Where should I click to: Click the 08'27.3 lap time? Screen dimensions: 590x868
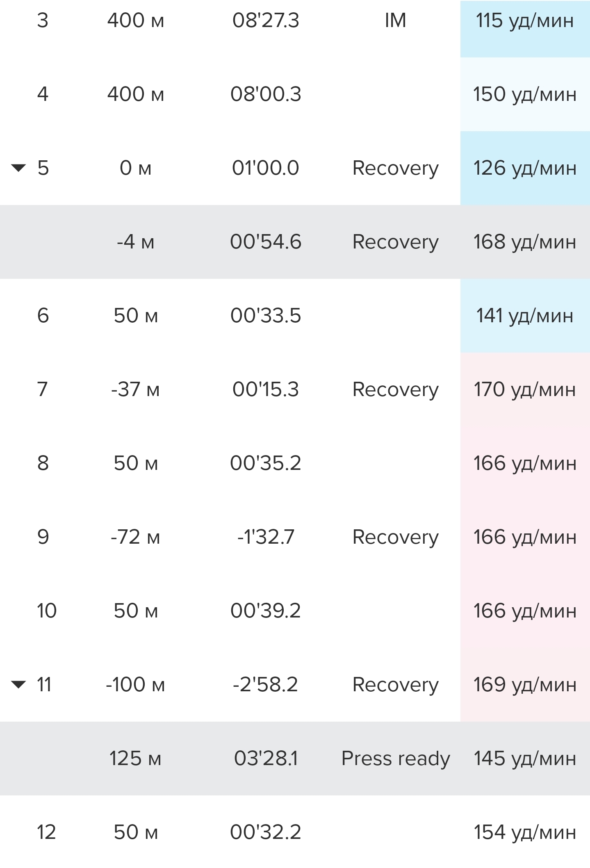(x=266, y=21)
